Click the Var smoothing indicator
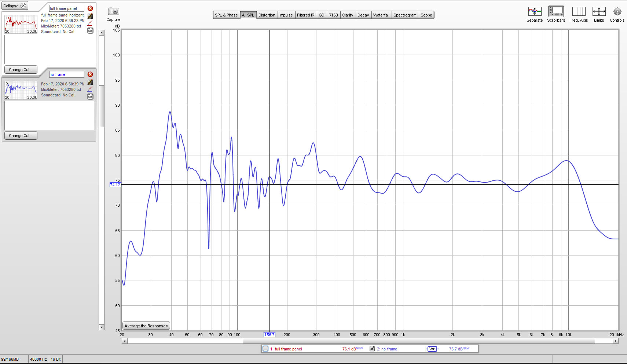The height and width of the screenshot is (364, 627). [432, 349]
